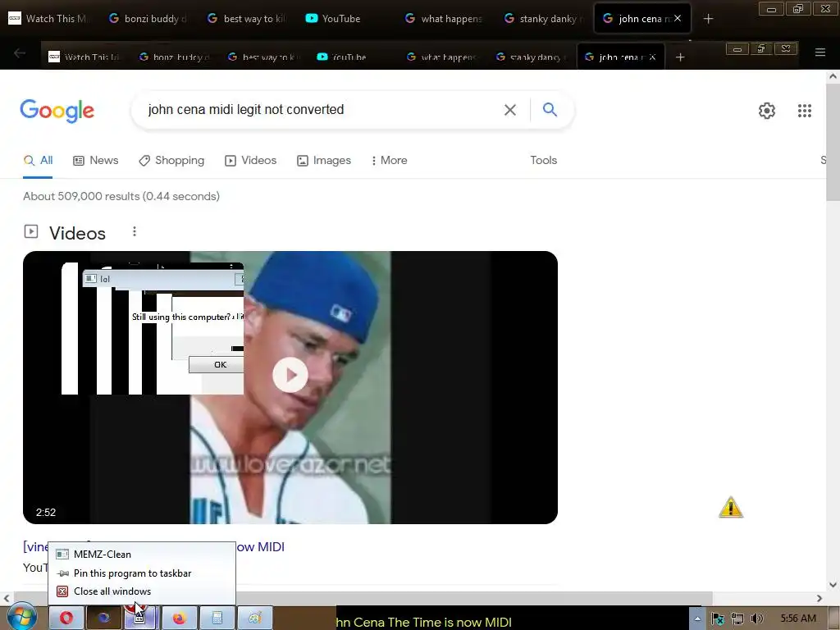This screenshot has height=630, width=840.
Task: Open Opera from the taskbar
Action: pos(66,618)
